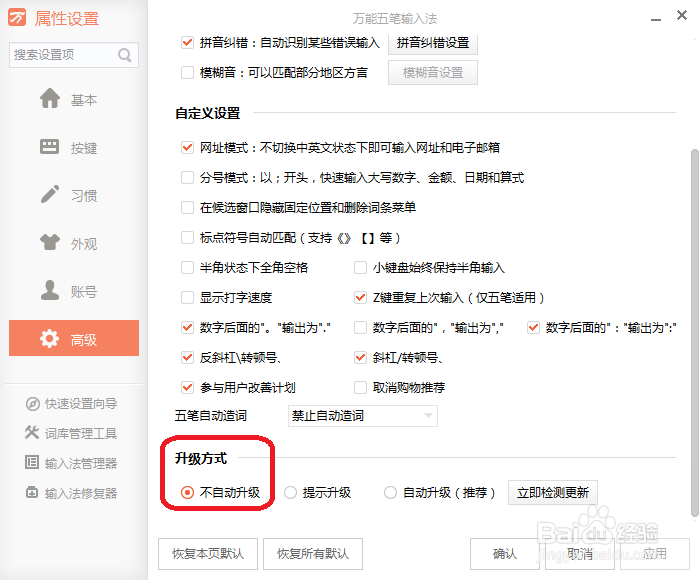700x580 pixels.
Task: Click the home icon beside 基本
Action: point(50,98)
